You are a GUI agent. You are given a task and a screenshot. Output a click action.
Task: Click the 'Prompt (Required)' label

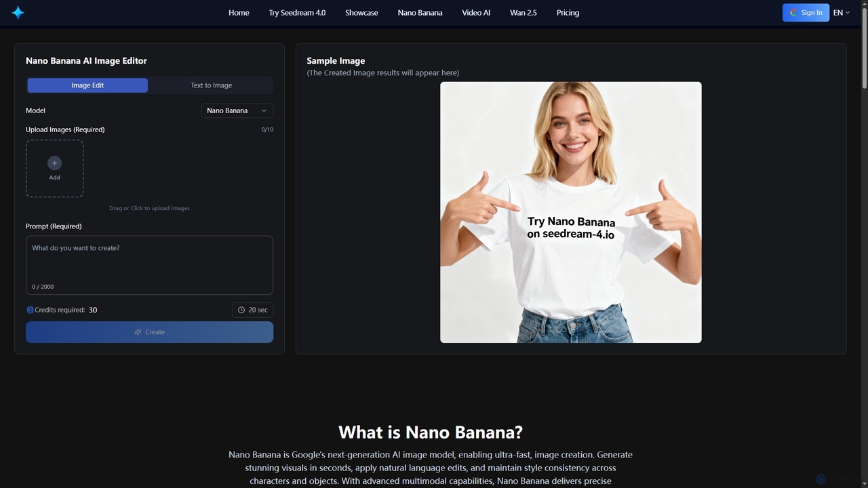click(x=54, y=226)
